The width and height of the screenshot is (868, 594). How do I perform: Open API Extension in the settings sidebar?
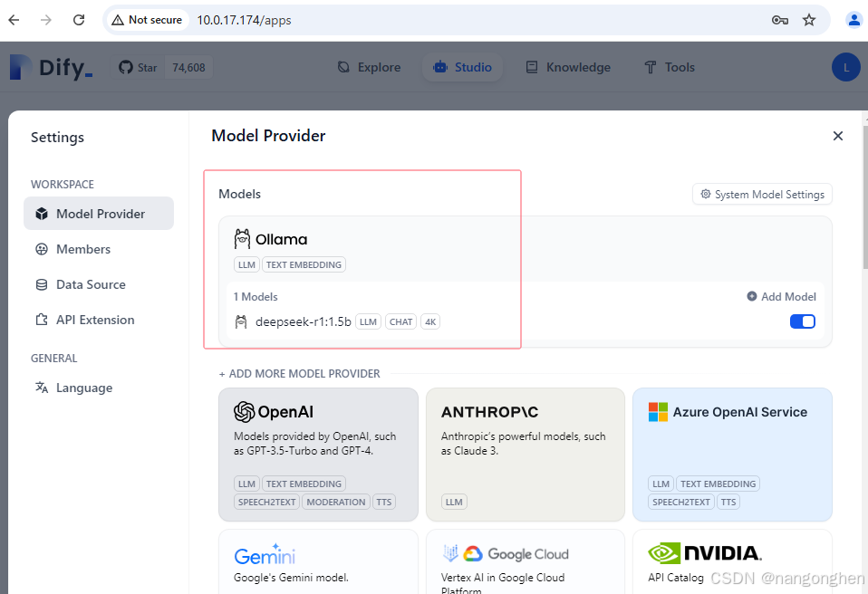pyautogui.click(x=99, y=321)
